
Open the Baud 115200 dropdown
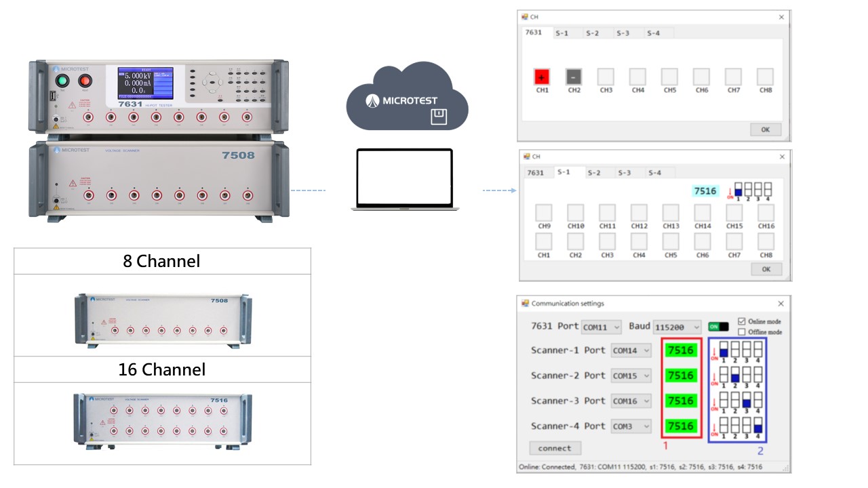coord(677,327)
